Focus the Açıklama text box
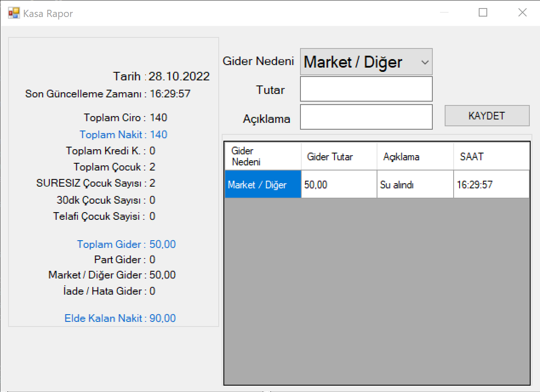 366,117
